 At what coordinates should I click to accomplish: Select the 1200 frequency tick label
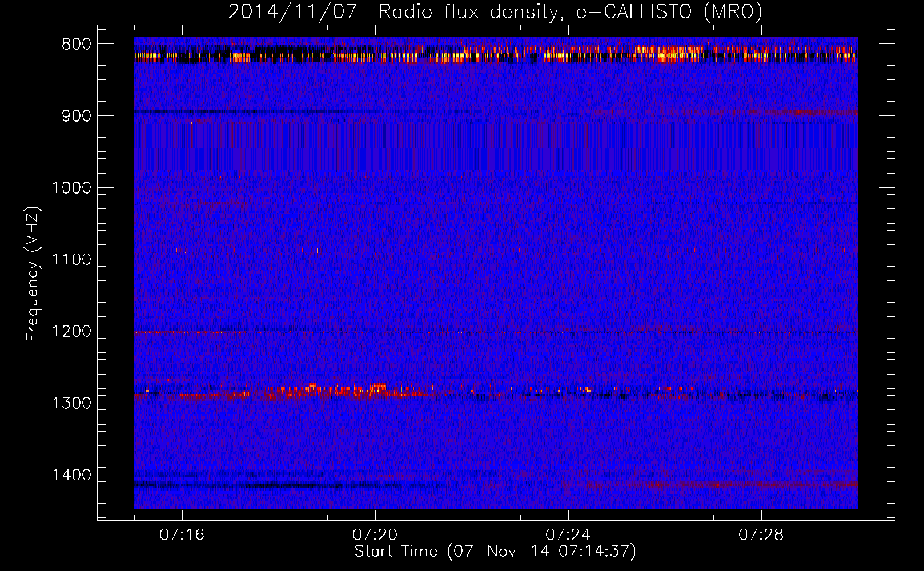click(71, 332)
